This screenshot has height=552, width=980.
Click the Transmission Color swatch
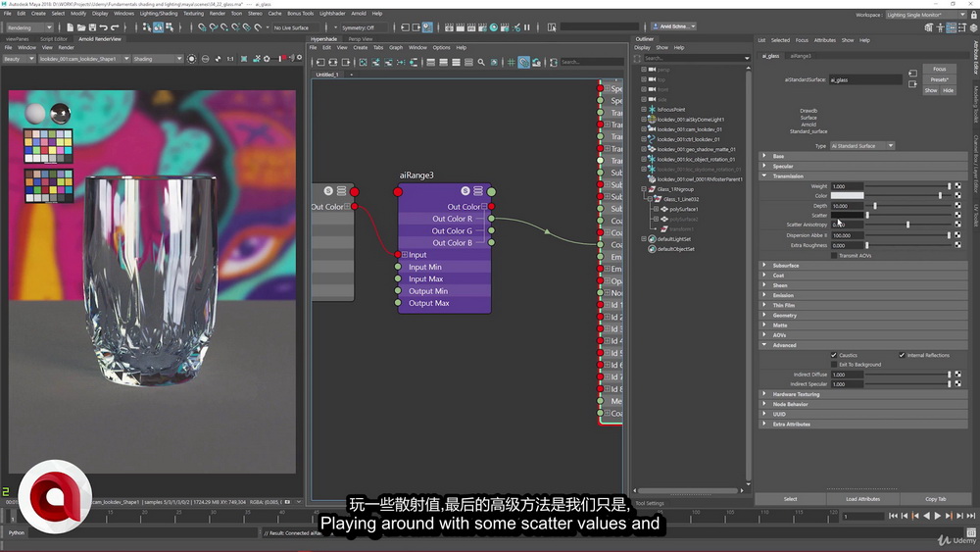[847, 196]
